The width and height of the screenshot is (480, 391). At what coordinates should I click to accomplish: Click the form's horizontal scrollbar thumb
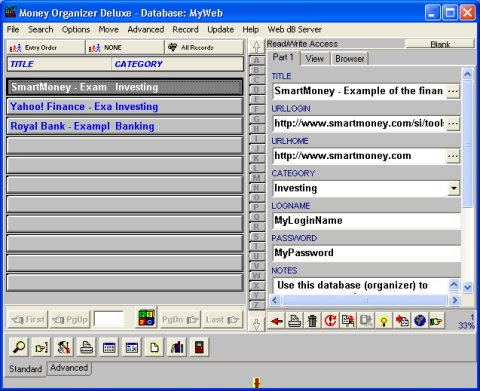point(364,300)
